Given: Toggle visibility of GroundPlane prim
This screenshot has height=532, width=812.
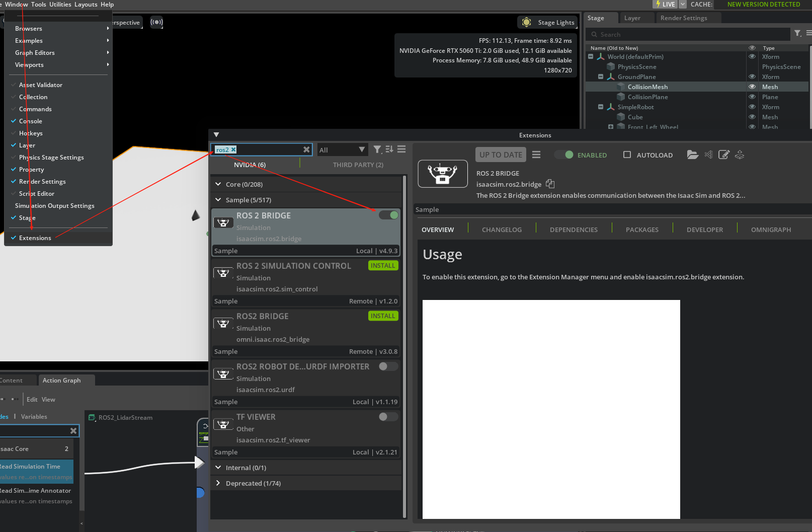Looking at the screenshot, I should coord(752,77).
